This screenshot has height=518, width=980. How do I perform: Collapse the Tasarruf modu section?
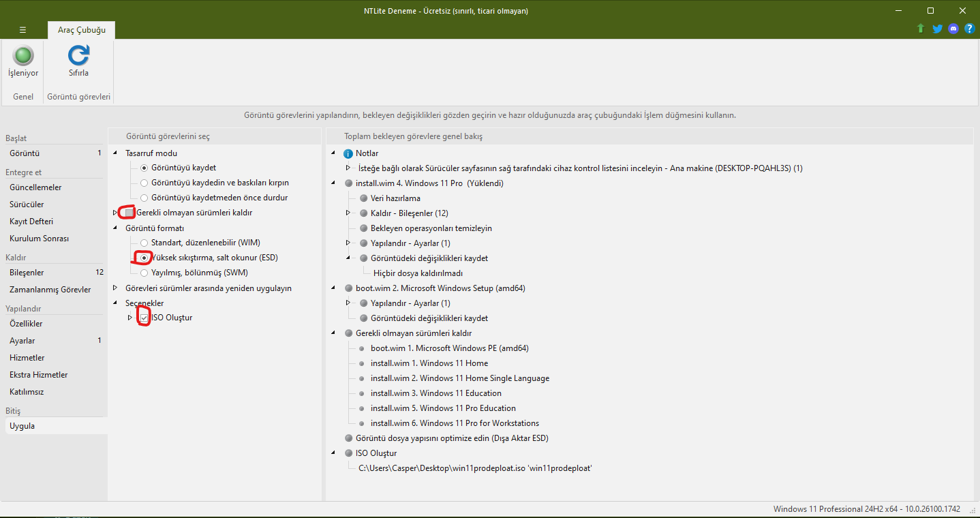(x=114, y=153)
